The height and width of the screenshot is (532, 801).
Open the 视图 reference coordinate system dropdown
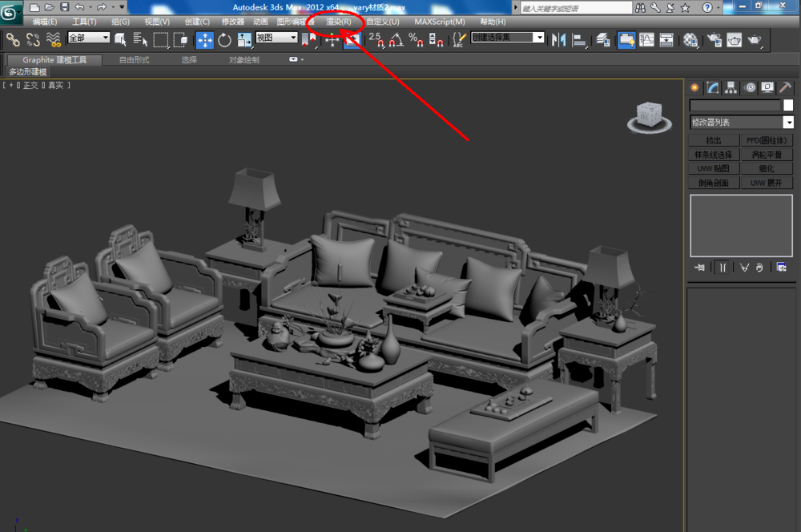click(276, 38)
